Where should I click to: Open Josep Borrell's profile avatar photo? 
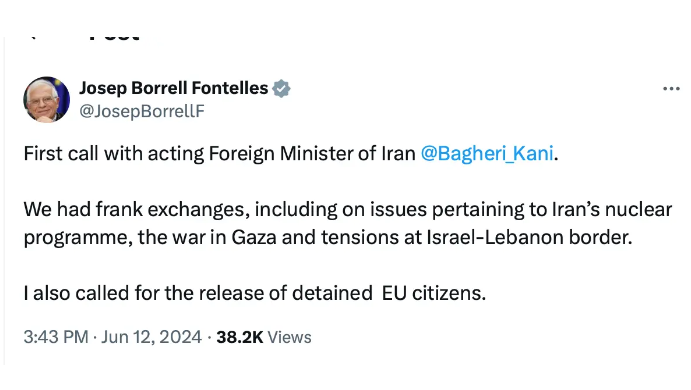(47, 100)
